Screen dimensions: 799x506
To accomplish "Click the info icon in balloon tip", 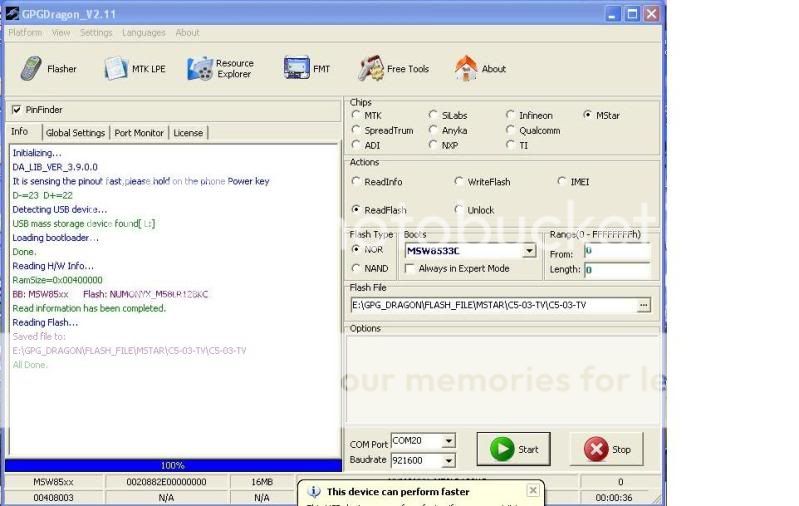I will [x=313, y=492].
